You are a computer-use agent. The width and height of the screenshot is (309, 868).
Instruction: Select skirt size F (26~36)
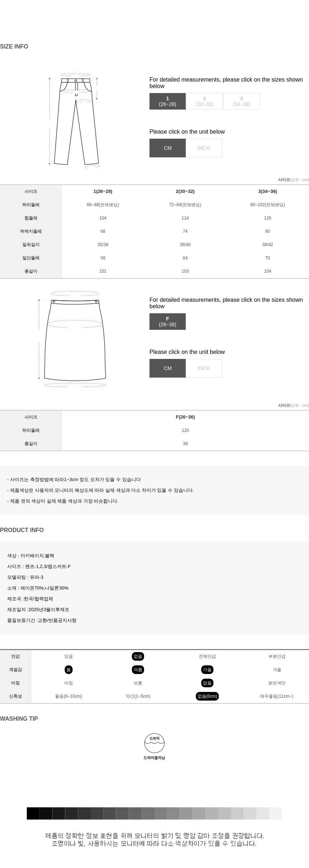[x=167, y=322]
